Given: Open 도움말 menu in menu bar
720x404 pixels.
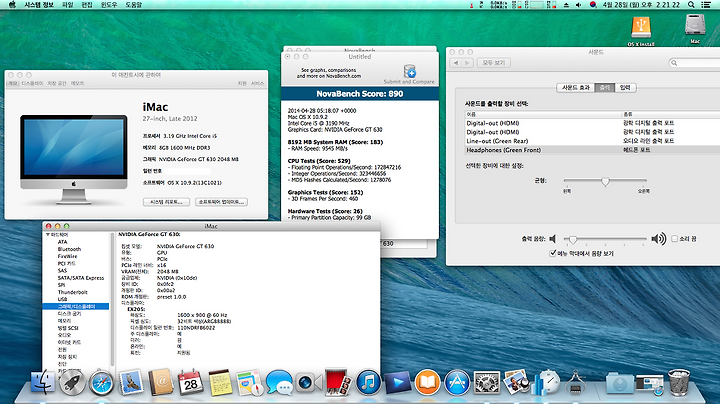Looking at the screenshot, I should pos(134,5).
